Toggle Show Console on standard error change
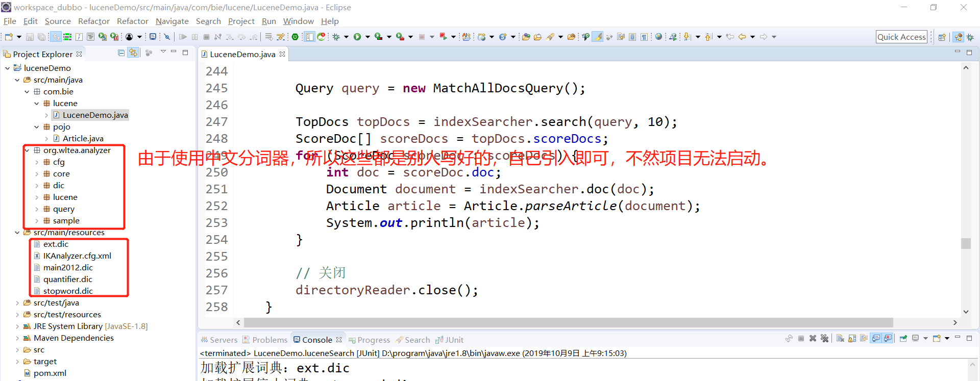 point(888,338)
